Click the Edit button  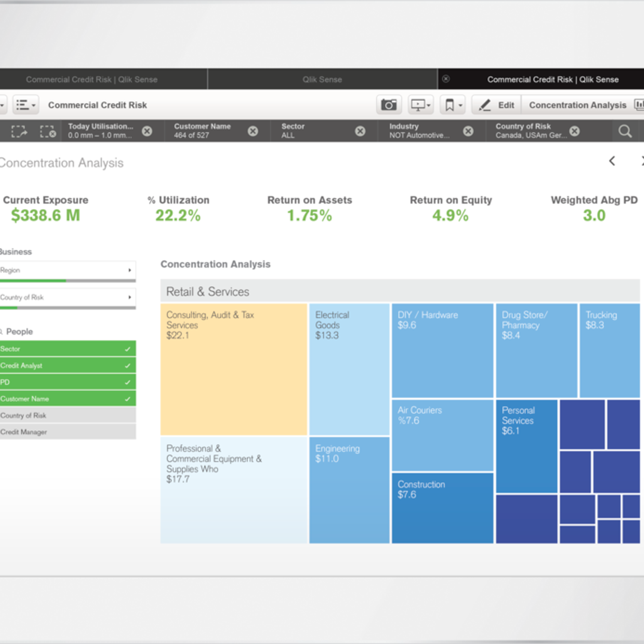pyautogui.click(x=497, y=105)
